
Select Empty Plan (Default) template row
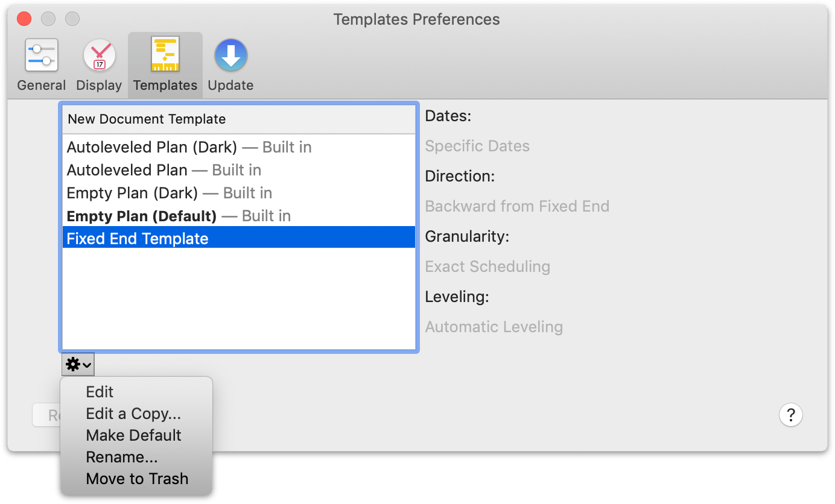tap(239, 216)
